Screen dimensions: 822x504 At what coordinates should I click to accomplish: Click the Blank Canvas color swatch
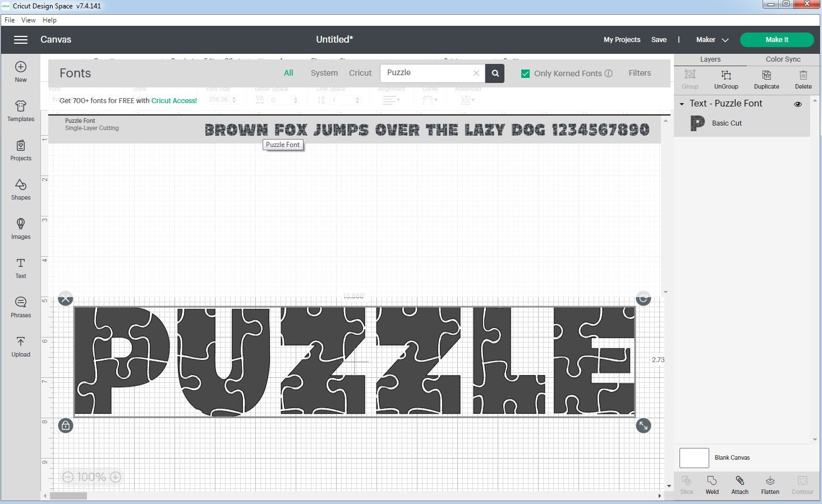pos(694,457)
